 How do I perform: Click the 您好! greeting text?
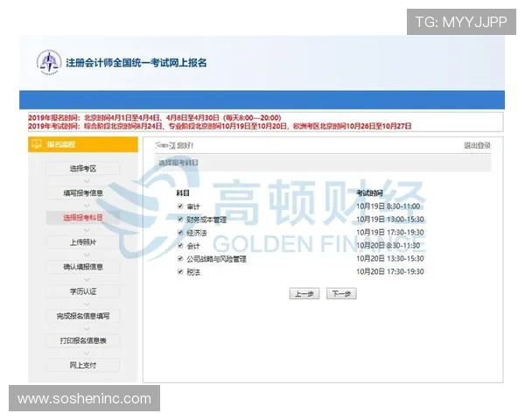coord(185,145)
